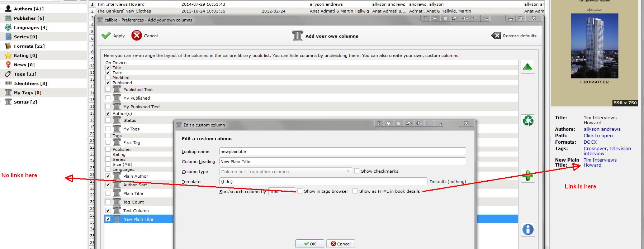The height and width of the screenshot is (249, 644).
Task: Click OK in Edit custom column dialog
Action: (x=310, y=244)
